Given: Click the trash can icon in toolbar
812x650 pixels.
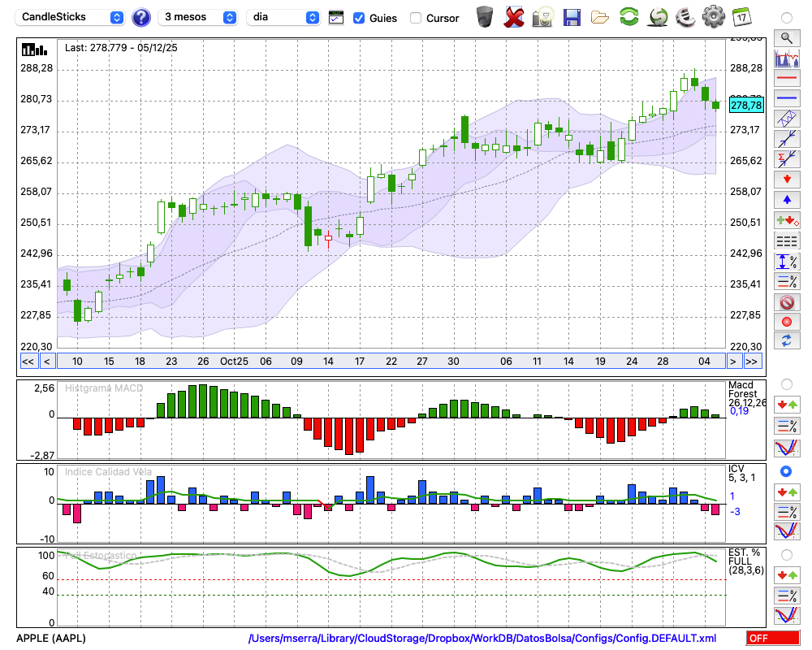Looking at the screenshot, I should click(485, 16).
